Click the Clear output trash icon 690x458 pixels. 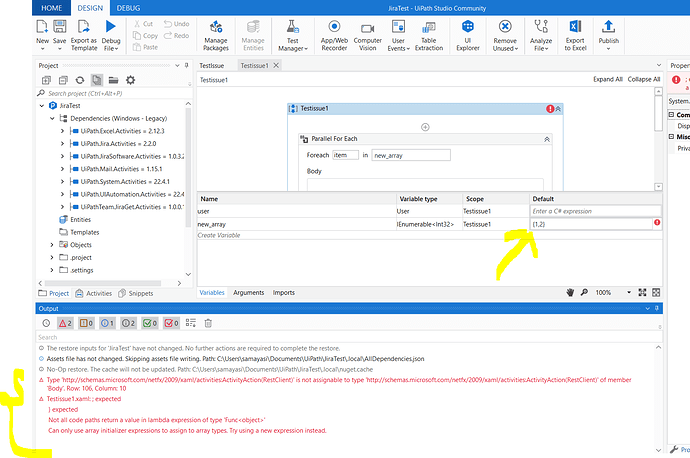tap(208, 323)
